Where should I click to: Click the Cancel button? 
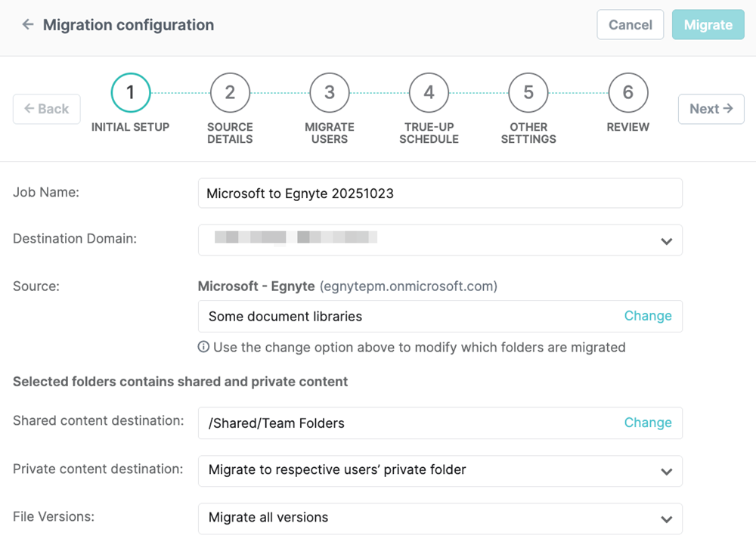[630, 25]
